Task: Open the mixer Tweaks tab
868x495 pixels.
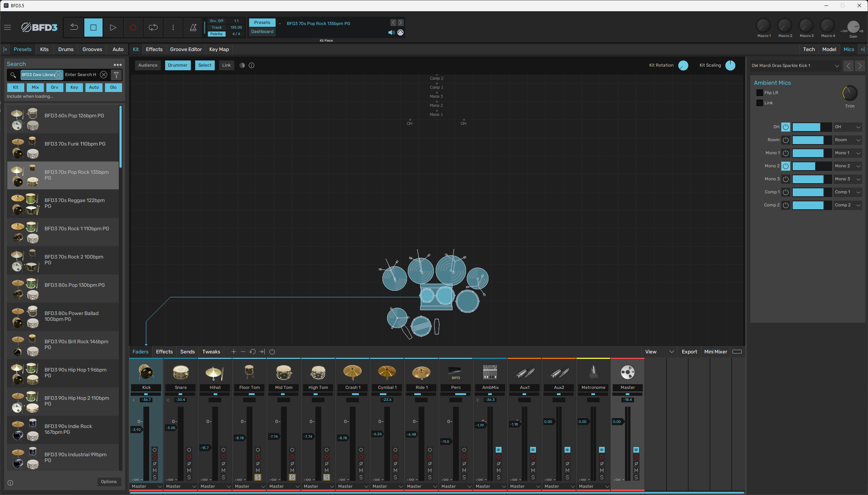Action: point(211,352)
